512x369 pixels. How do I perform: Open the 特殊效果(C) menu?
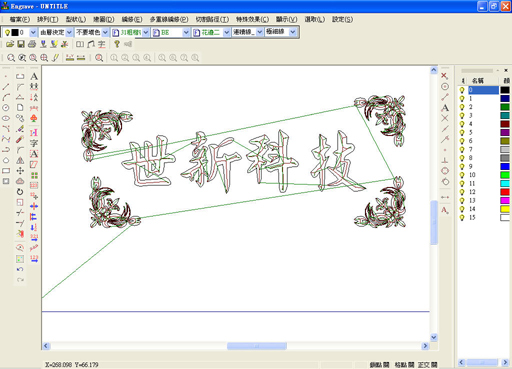point(252,19)
